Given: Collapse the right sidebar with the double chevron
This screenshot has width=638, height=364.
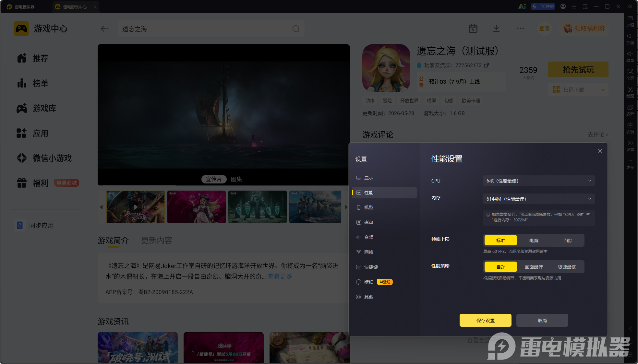Looking at the screenshot, I should tap(630, 6).
